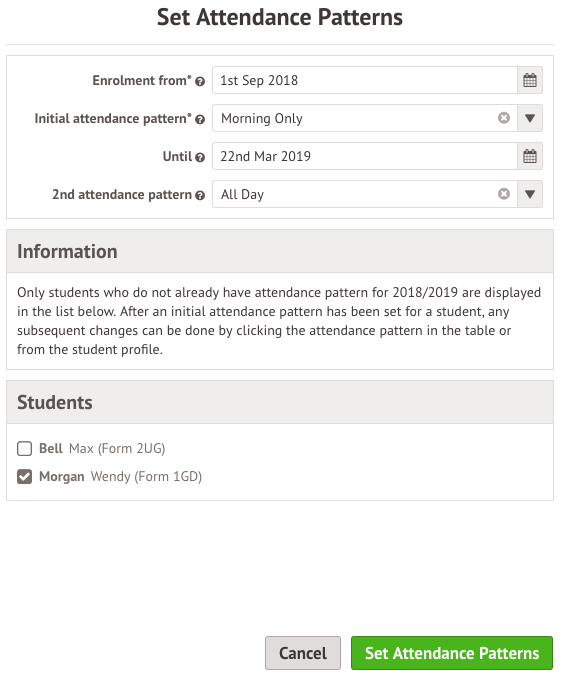The image size is (561, 682).
Task: Edit the 1st Sep 2018 date field
Action: [364, 80]
